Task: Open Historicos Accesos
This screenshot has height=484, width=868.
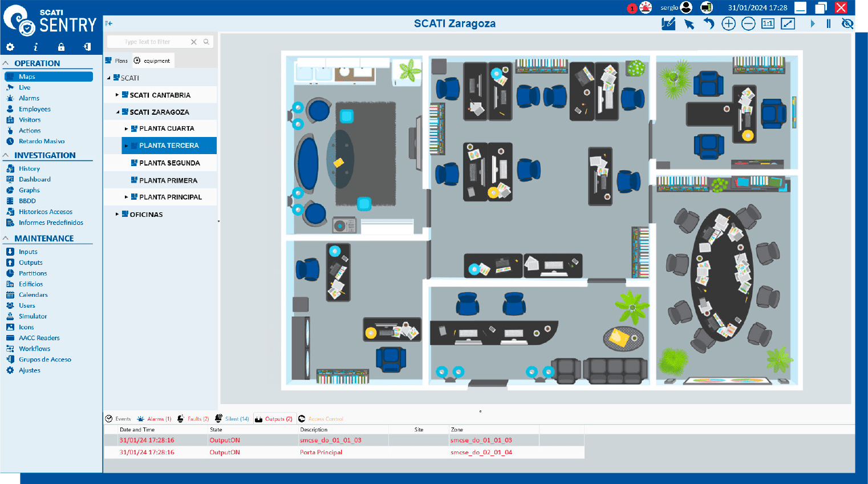Action: click(x=46, y=212)
